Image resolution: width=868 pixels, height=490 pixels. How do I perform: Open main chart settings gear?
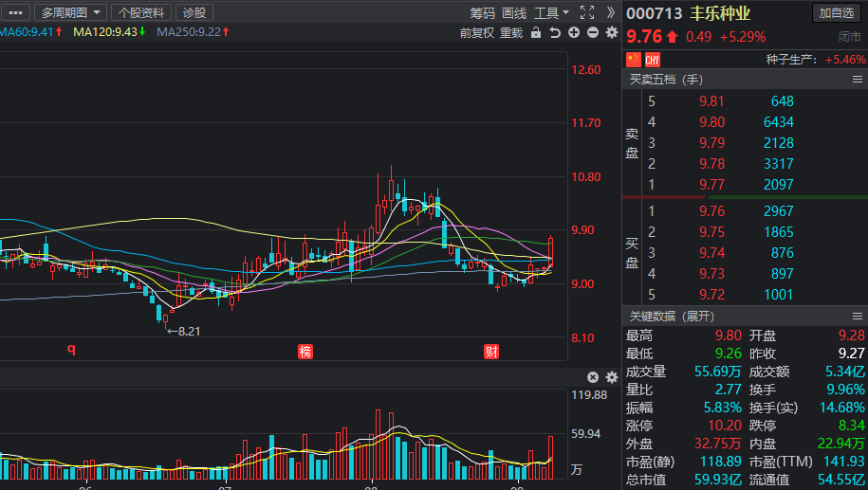coord(612,32)
